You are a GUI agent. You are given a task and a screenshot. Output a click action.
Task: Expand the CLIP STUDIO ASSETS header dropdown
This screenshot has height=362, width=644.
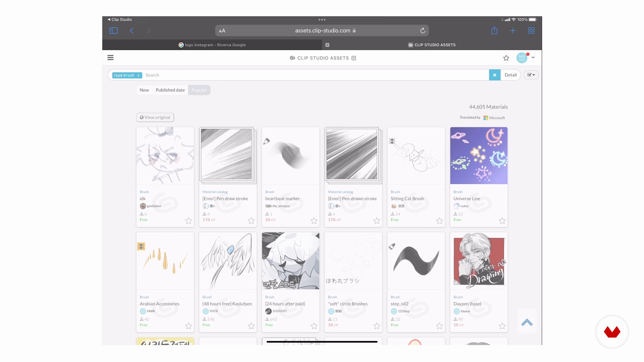[x=354, y=58]
